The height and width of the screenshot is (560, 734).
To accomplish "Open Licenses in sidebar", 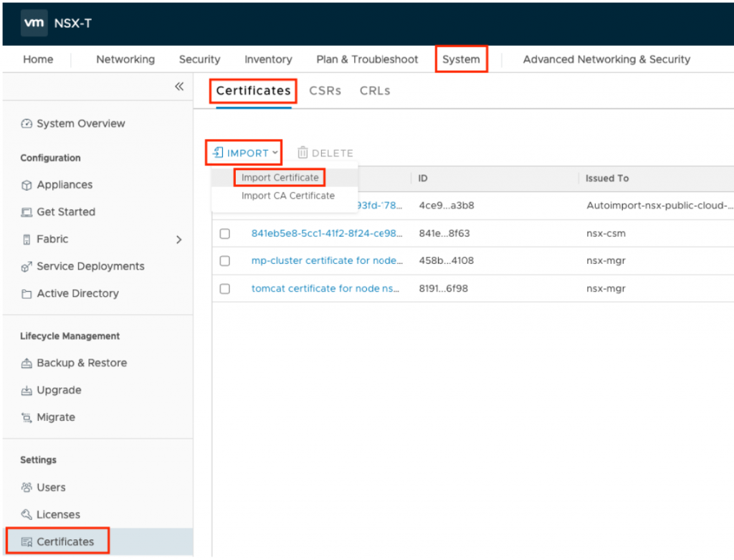I will 58,515.
